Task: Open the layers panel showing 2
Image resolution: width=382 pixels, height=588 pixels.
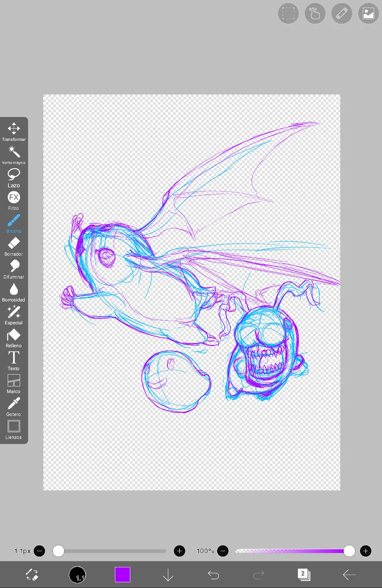Action: [303, 574]
